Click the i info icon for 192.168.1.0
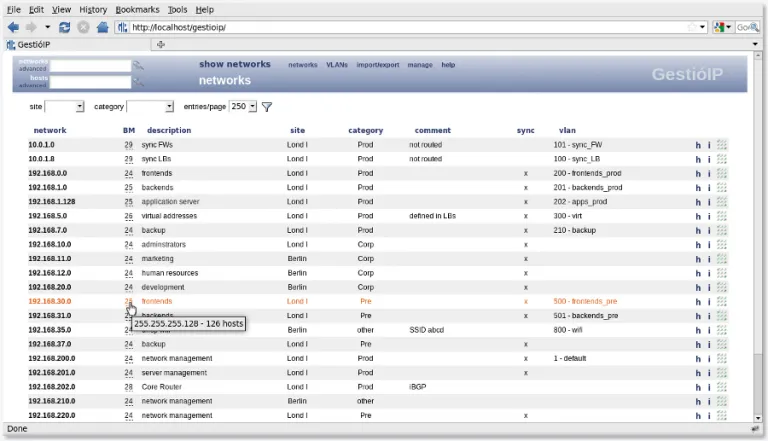 tap(709, 188)
